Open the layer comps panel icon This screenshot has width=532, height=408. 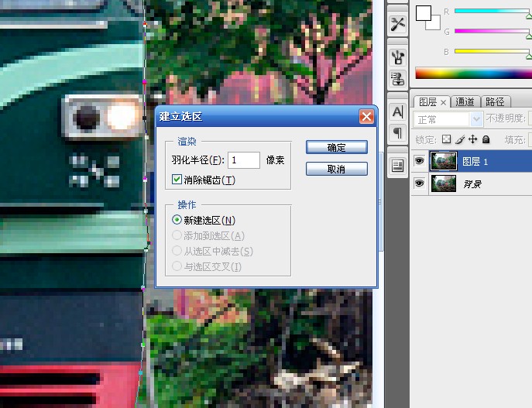(x=397, y=165)
